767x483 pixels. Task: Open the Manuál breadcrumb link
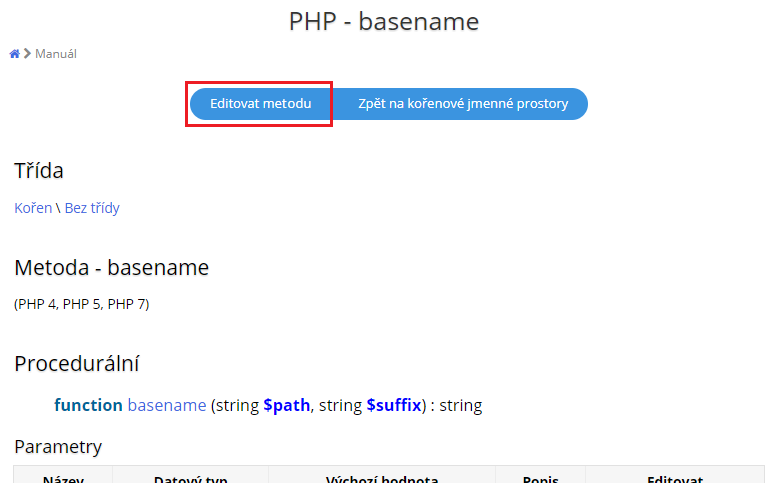(56, 54)
